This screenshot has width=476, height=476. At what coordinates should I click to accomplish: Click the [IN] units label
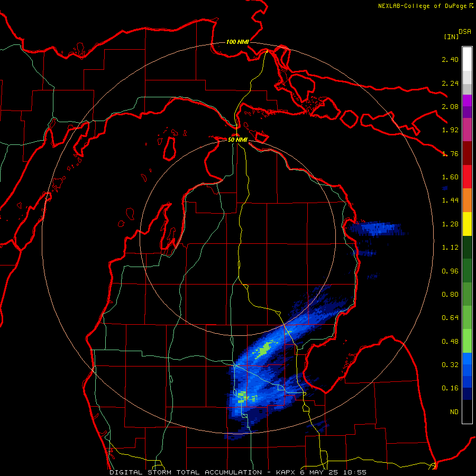click(x=451, y=36)
